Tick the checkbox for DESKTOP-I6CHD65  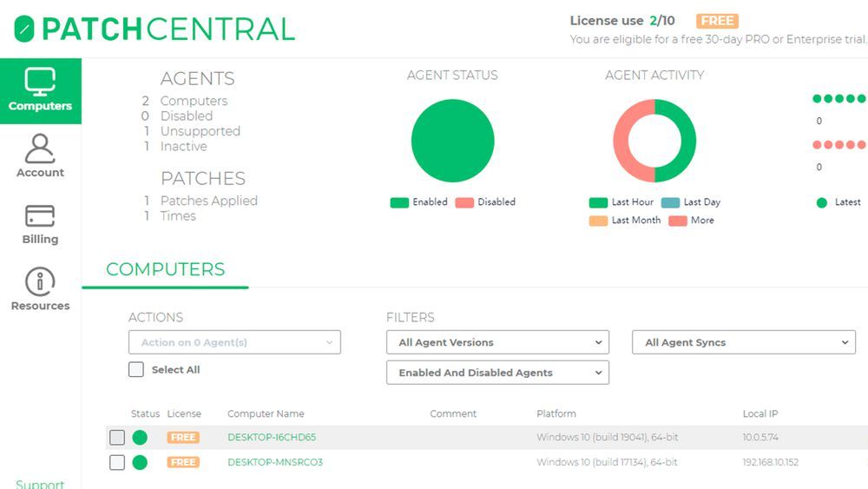pos(117,438)
